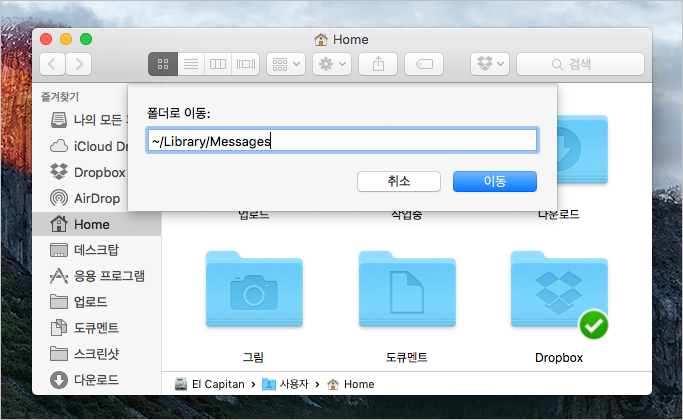683x420 pixels.
Task: Cancel the dialog with 취소
Action: tap(399, 181)
